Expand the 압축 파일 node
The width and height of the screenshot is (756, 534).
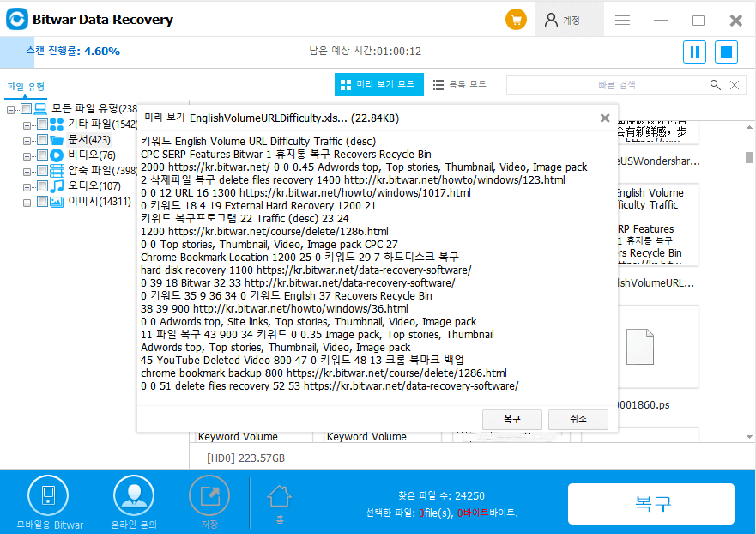[x=27, y=172]
